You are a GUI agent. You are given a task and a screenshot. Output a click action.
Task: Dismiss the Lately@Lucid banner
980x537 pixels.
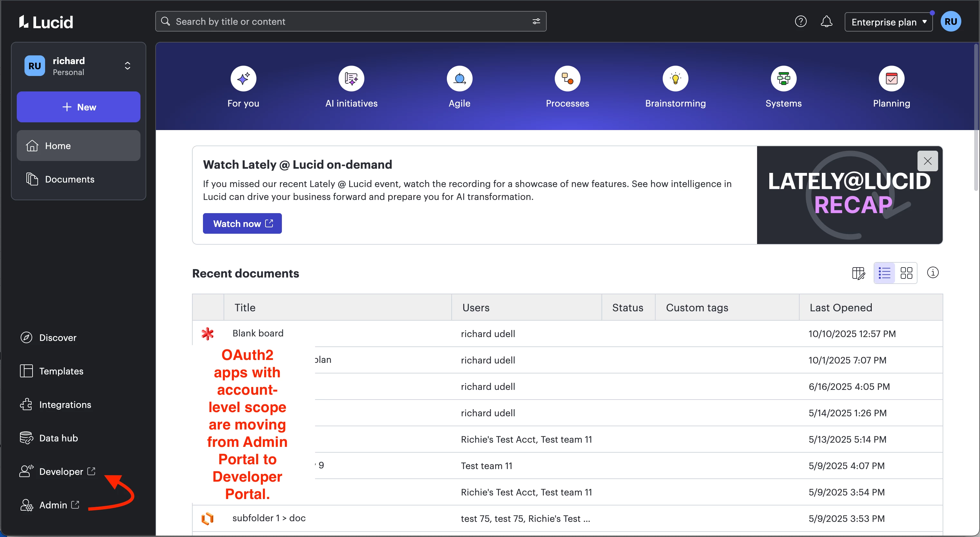pyautogui.click(x=927, y=161)
